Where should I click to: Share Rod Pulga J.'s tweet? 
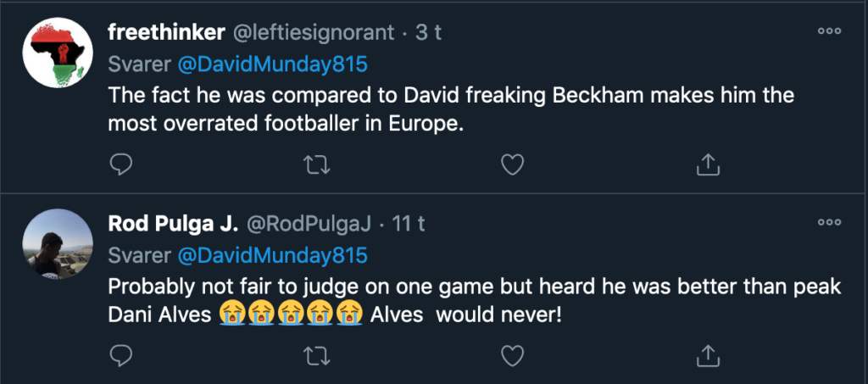pos(707,354)
